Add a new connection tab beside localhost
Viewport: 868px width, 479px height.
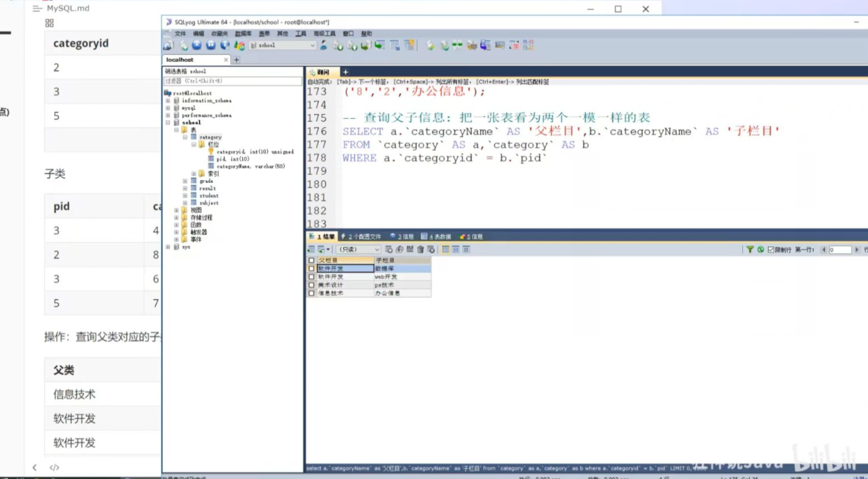pos(236,60)
